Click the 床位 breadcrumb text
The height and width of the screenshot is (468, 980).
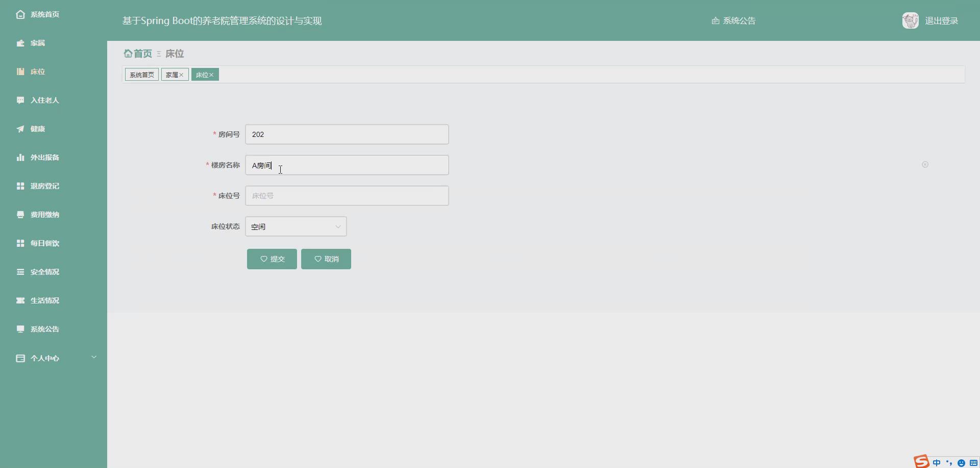point(175,54)
